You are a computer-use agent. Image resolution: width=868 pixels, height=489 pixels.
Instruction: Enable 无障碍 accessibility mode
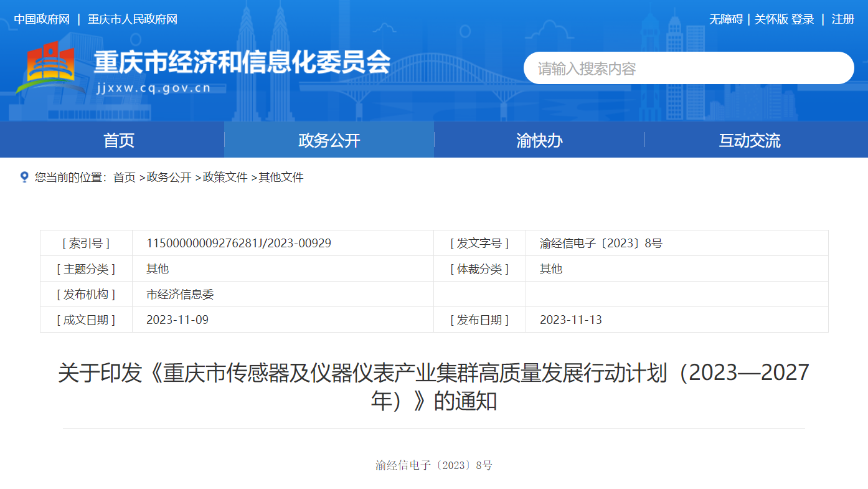tap(725, 19)
